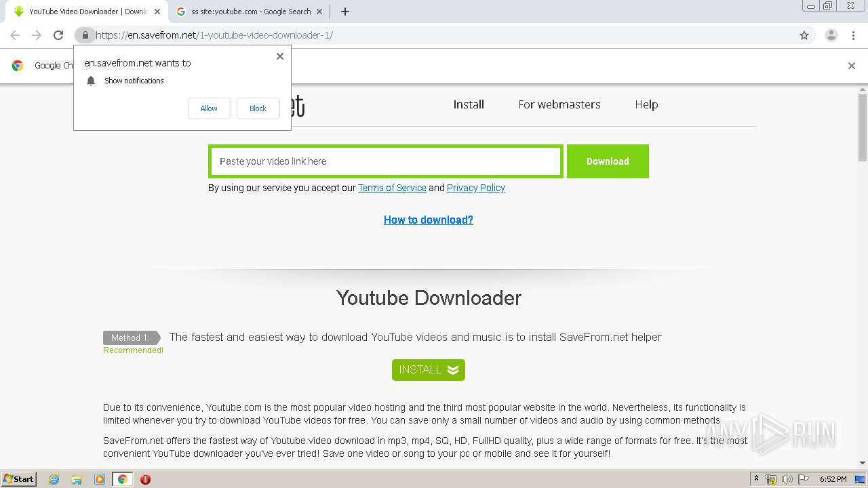Click the green INSTALL button
This screenshot has height=488, width=868.
tap(429, 370)
